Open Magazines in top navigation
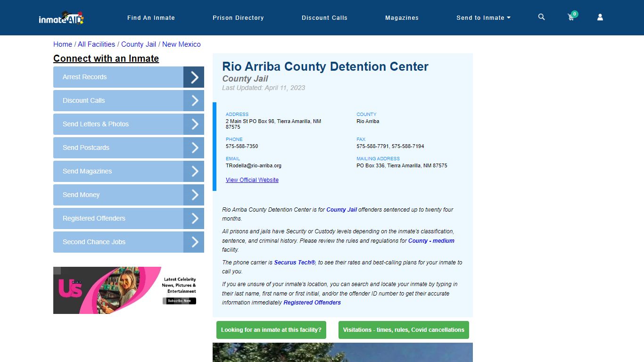Image resolution: width=644 pixels, height=362 pixels. pyautogui.click(x=402, y=18)
